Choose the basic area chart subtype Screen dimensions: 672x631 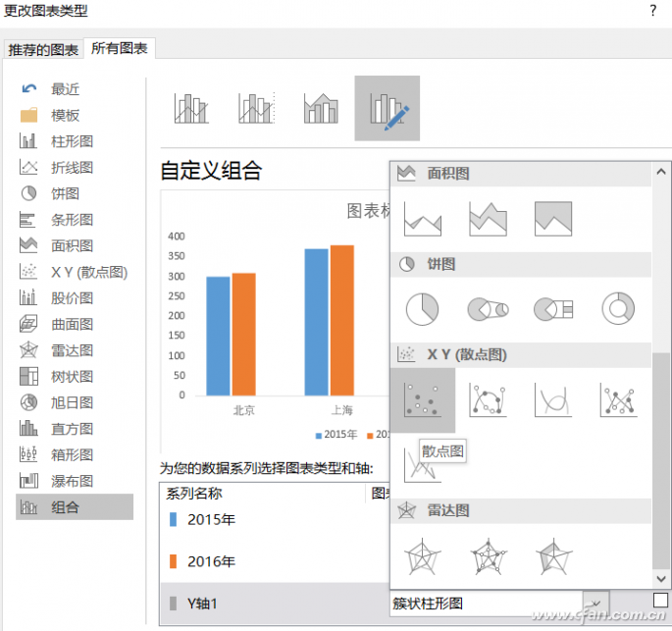(423, 219)
